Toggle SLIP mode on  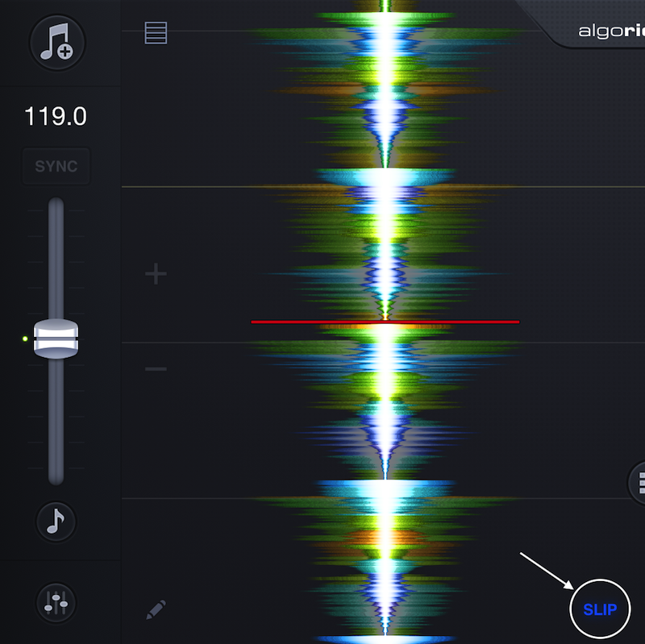pyautogui.click(x=600, y=609)
